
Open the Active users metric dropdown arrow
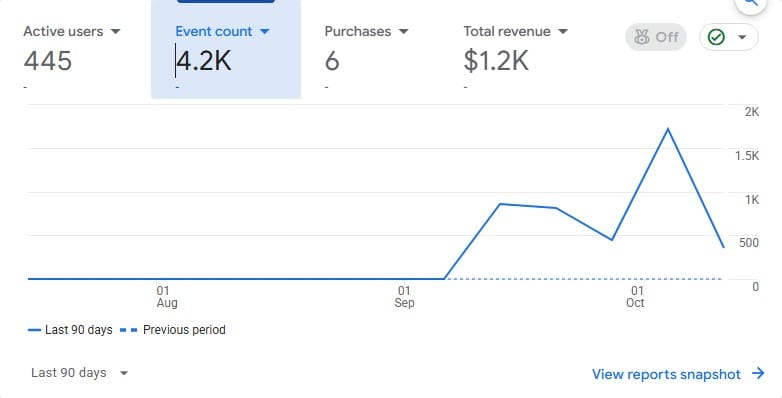click(x=115, y=31)
